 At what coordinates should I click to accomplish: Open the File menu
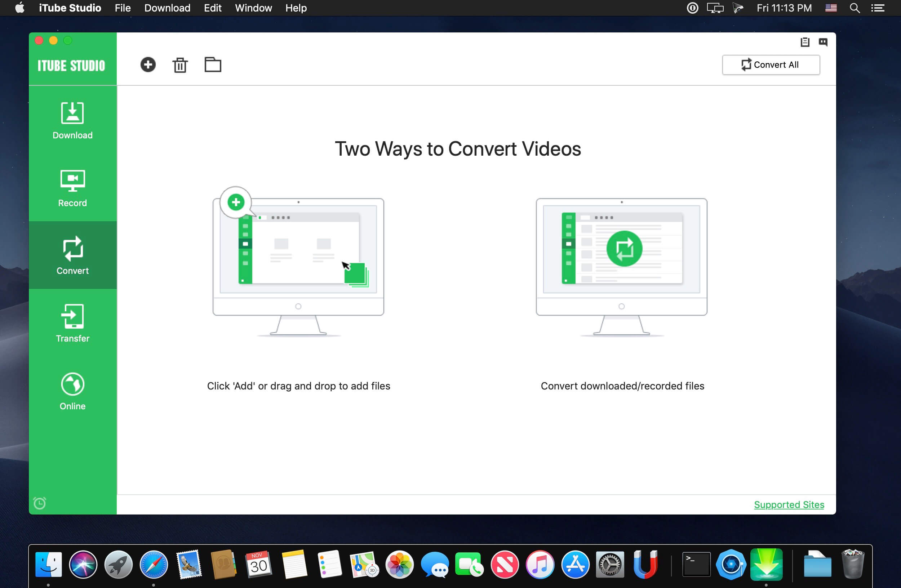click(122, 8)
